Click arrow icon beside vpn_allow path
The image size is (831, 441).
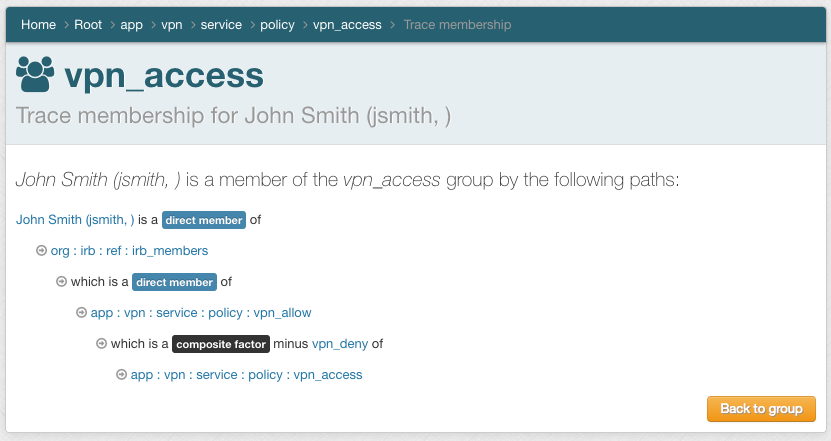coord(82,313)
